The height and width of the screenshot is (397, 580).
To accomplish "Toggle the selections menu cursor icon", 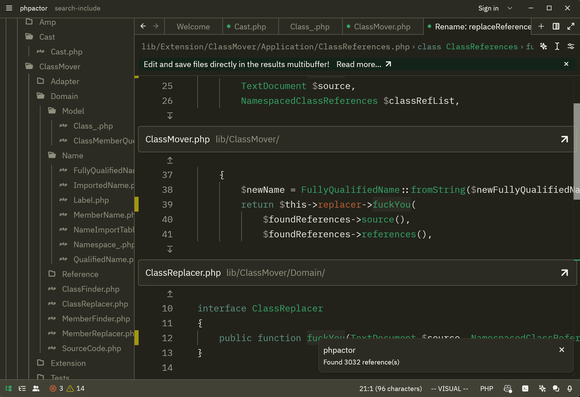I will pyautogui.click(x=557, y=46).
